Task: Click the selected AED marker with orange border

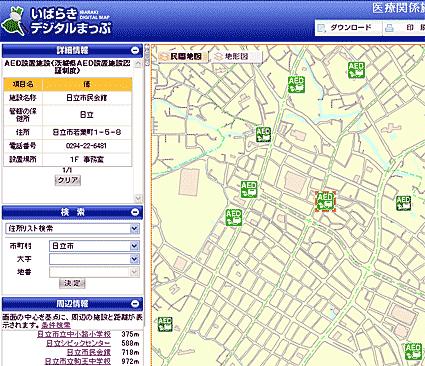Action: [325, 201]
